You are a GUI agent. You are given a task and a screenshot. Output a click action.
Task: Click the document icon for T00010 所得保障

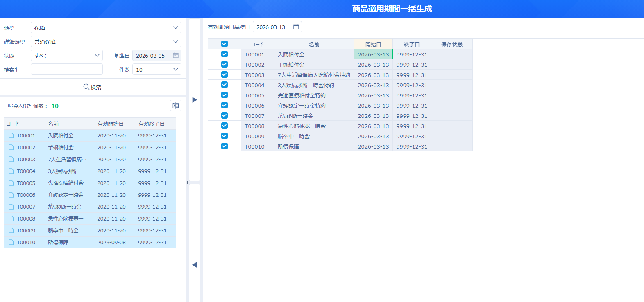click(x=11, y=242)
